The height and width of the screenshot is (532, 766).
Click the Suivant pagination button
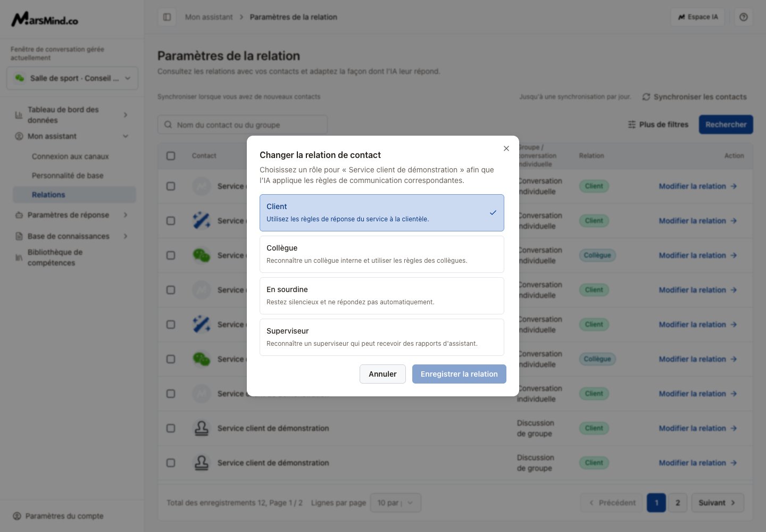tap(718, 503)
